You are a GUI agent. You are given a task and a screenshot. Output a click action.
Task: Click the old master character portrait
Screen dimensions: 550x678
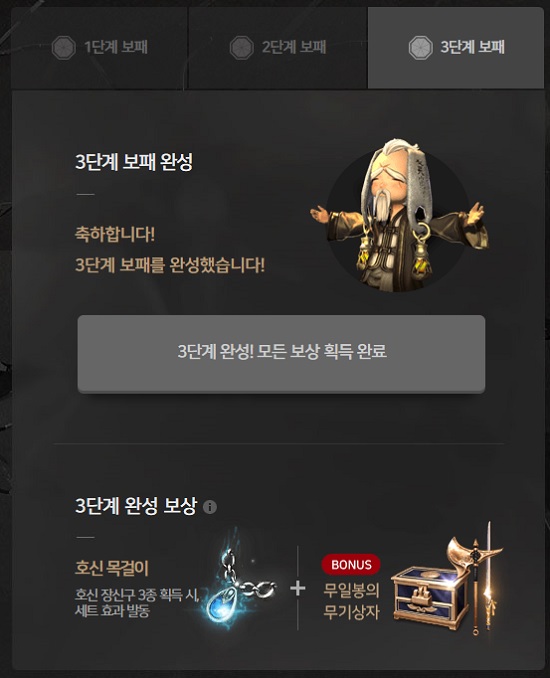[399, 215]
